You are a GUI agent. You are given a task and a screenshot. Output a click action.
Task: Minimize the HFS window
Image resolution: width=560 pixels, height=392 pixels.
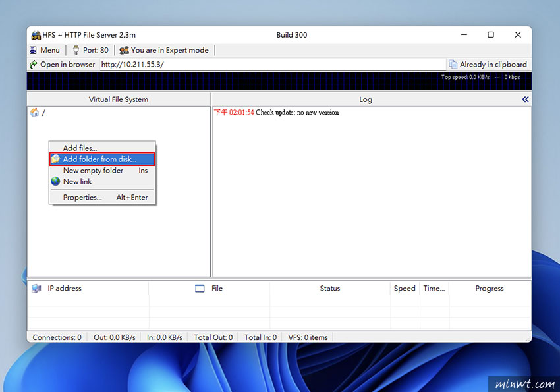point(464,35)
